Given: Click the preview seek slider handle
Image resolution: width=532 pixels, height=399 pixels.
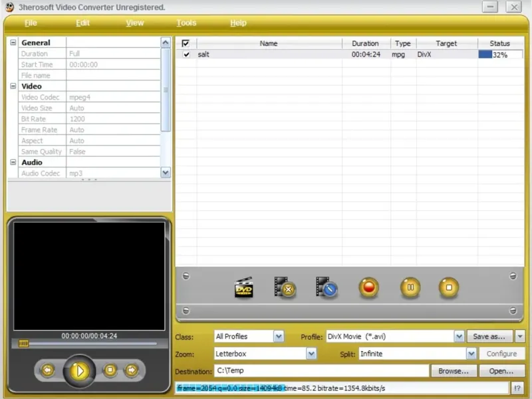Looking at the screenshot, I should [x=23, y=344].
